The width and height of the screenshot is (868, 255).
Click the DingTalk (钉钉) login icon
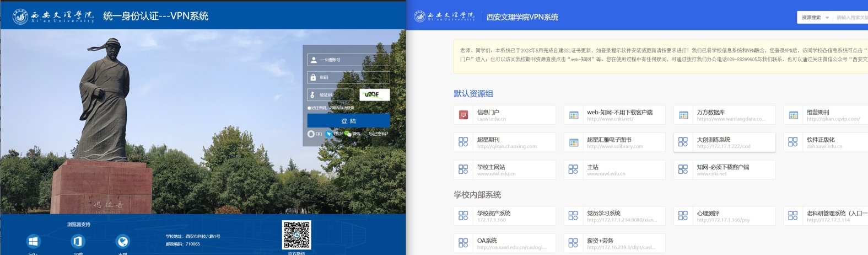(x=329, y=134)
